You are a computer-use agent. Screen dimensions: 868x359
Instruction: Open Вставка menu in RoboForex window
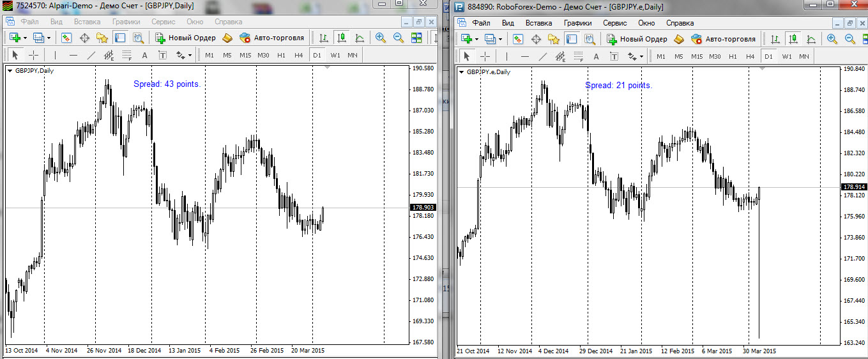tap(538, 22)
